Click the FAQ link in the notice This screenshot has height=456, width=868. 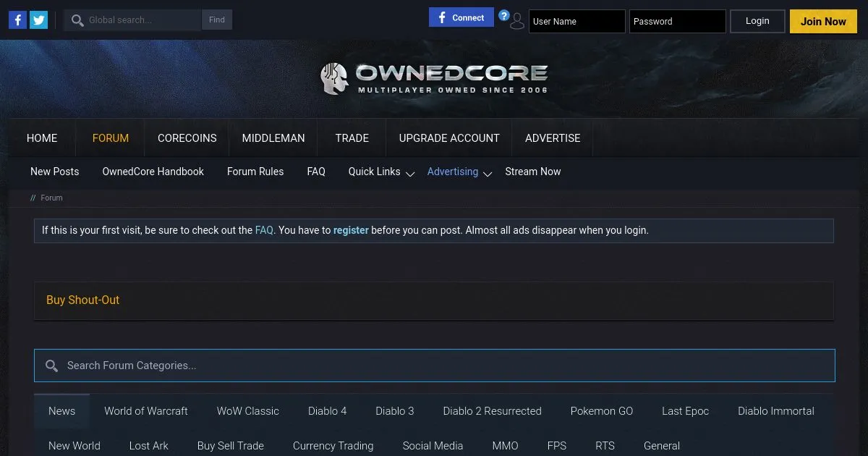tap(264, 230)
